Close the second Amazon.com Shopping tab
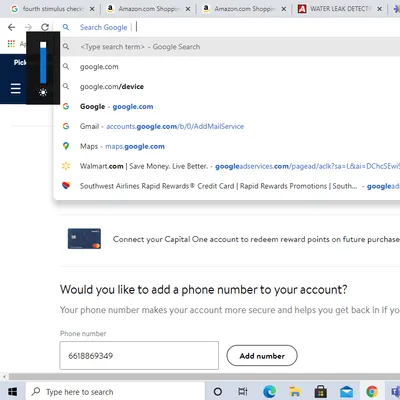Viewport: 400px width, 400px height. tap(284, 9)
